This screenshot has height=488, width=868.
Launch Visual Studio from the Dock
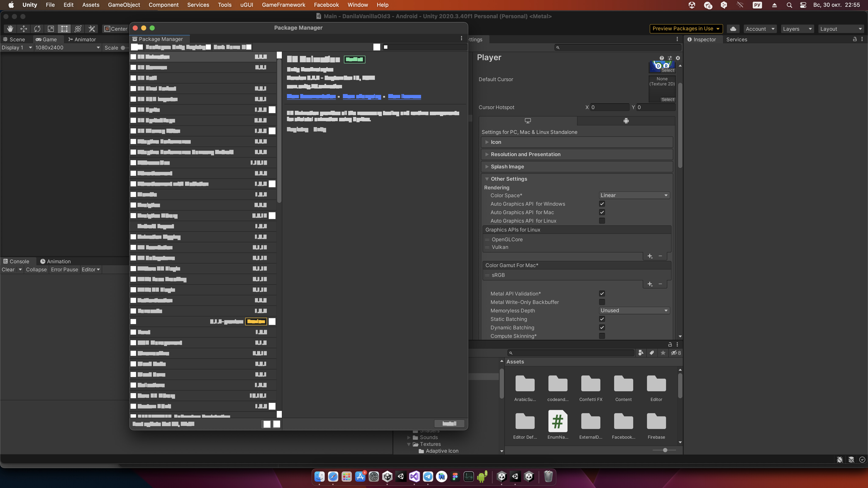click(415, 477)
